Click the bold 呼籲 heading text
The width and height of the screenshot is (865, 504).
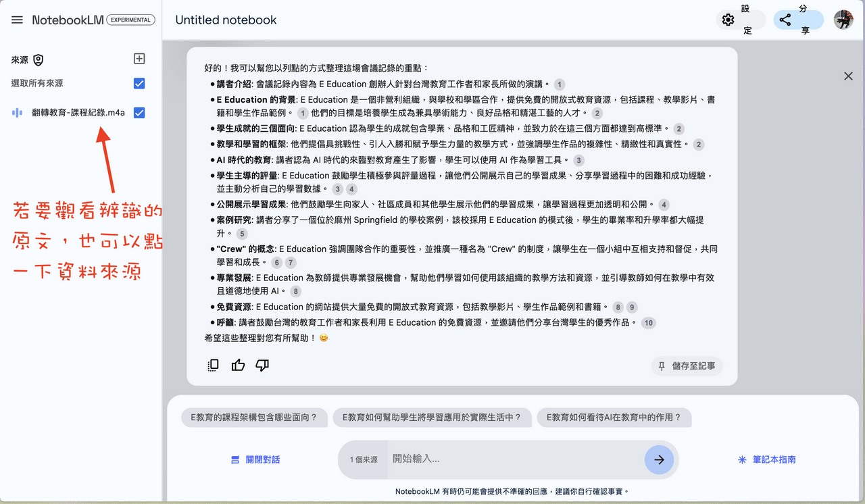pyautogui.click(x=225, y=323)
